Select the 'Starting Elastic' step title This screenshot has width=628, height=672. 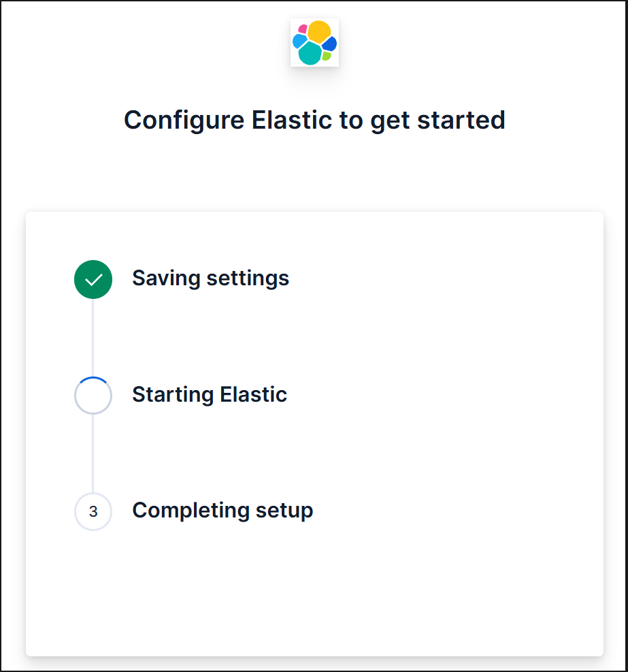pos(210,394)
